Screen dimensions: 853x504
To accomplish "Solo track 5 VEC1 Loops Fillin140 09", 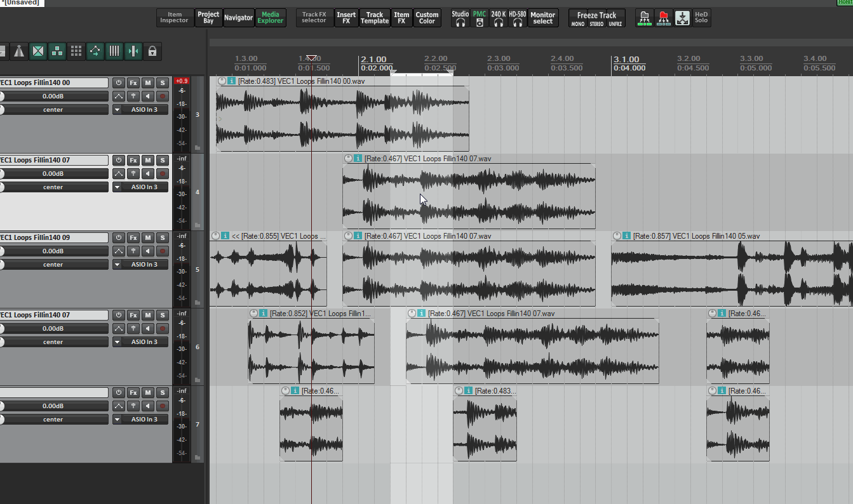I will tap(163, 237).
